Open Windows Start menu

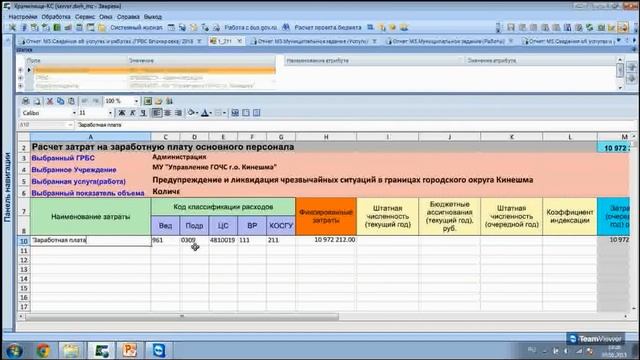click(14, 351)
